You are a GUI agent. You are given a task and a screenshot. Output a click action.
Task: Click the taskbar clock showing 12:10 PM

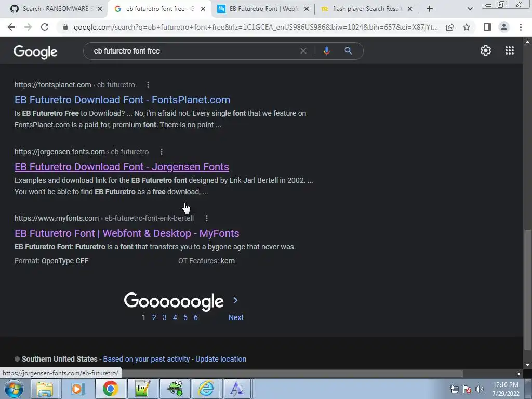pyautogui.click(x=506, y=389)
